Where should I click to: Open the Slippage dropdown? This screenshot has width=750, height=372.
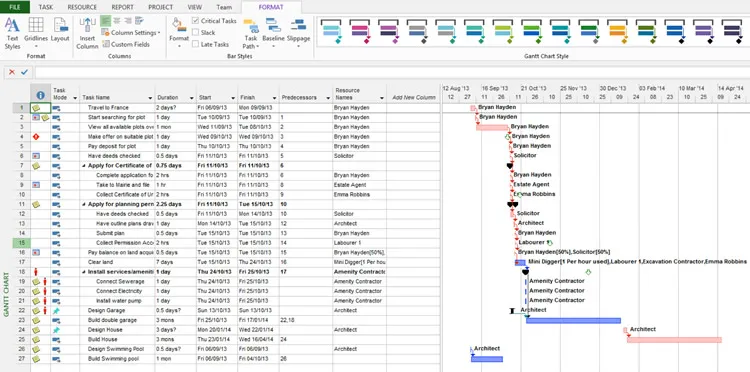[298, 33]
